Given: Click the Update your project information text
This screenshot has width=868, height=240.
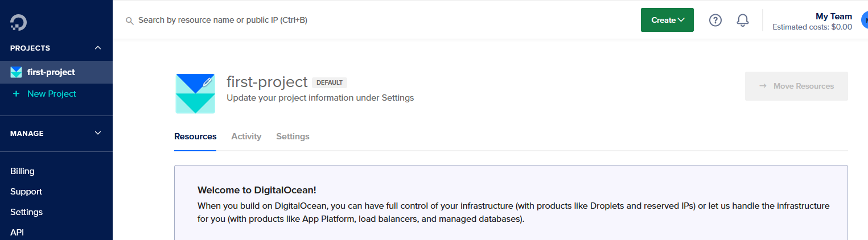Looking at the screenshot, I should point(320,98).
